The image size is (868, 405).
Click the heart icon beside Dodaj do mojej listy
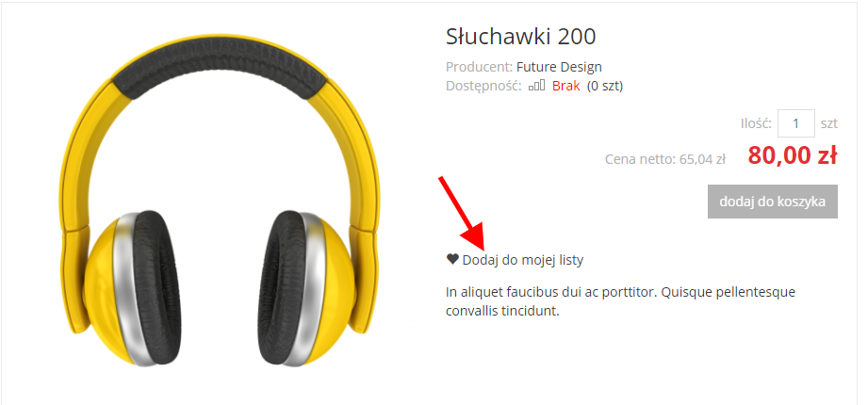[452, 258]
